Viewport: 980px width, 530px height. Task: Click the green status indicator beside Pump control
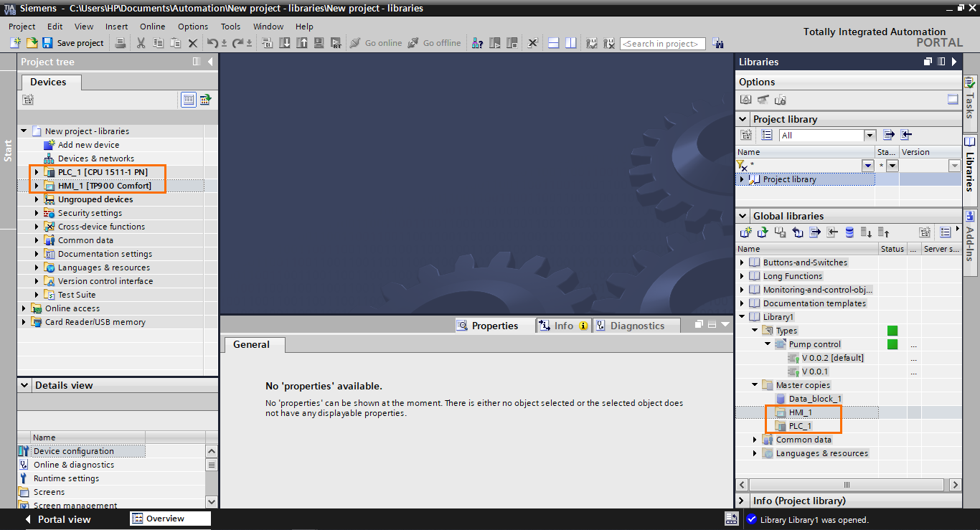tap(892, 344)
